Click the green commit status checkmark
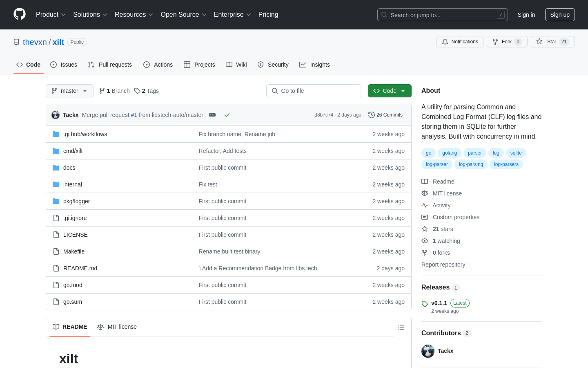Image resolution: width=588 pixels, height=368 pixels. pos(227,115)
